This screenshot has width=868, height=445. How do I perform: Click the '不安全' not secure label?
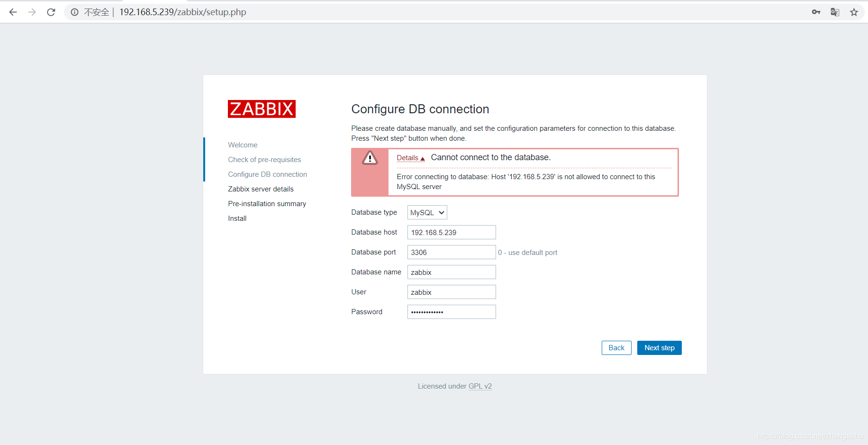coord(97,12)
